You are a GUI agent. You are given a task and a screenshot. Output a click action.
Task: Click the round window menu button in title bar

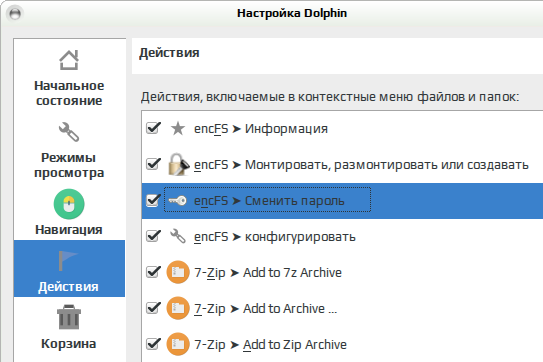[15, 14]
